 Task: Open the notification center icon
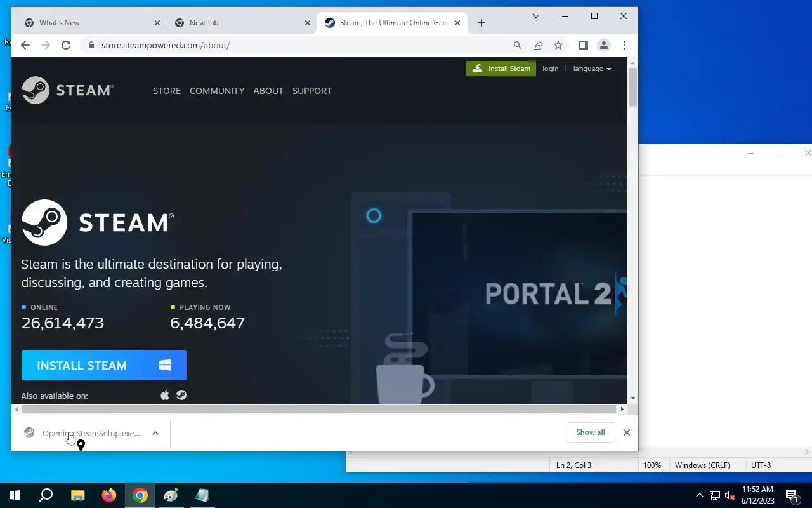792,495
